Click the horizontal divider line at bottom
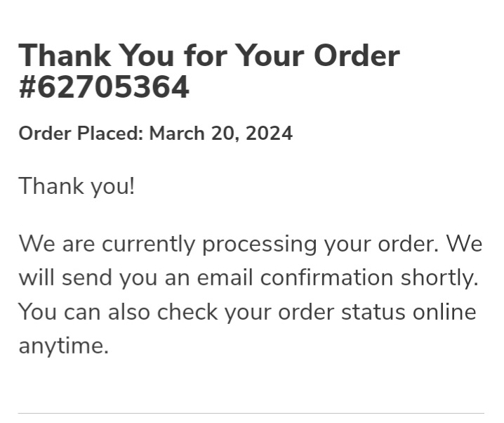The height and width of the screenshot is (423, 504). point(251,413)
